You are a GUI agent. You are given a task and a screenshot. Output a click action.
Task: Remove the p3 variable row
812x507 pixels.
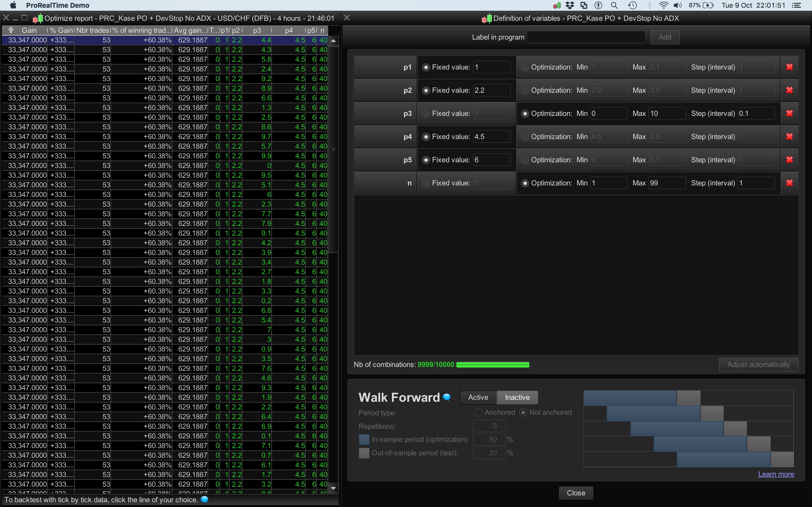tap(789, 113)
